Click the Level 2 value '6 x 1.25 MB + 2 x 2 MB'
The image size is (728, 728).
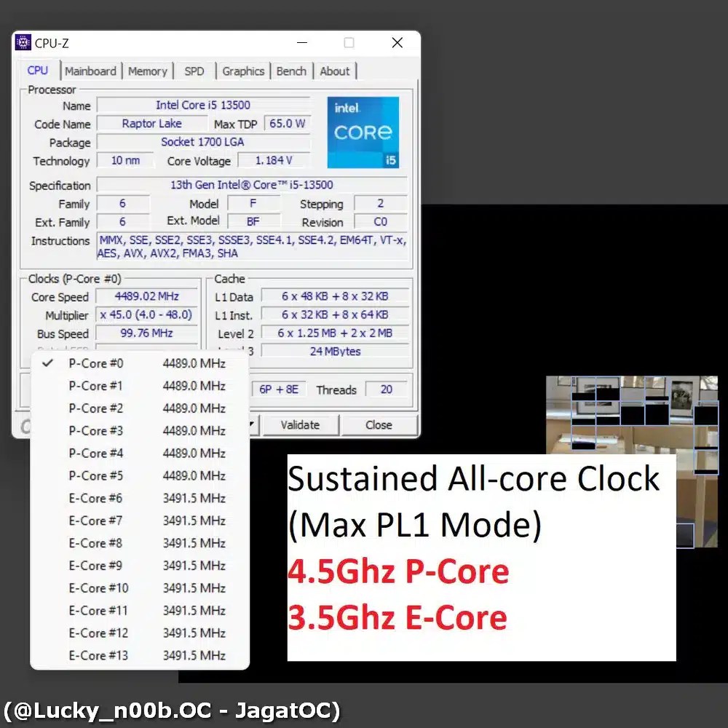click(335, 333)
